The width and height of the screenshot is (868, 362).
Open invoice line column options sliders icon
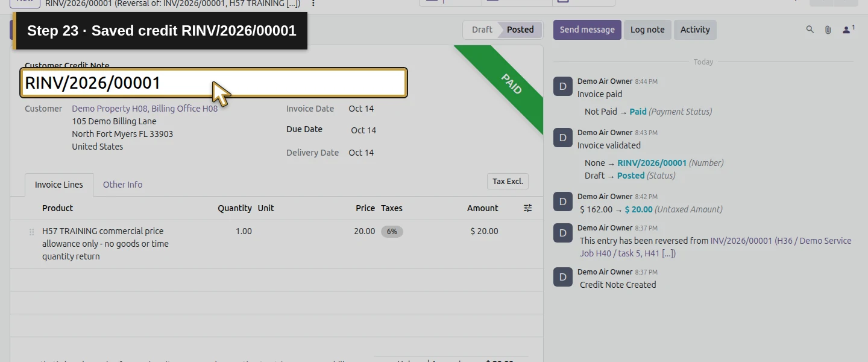click(527, 208)
